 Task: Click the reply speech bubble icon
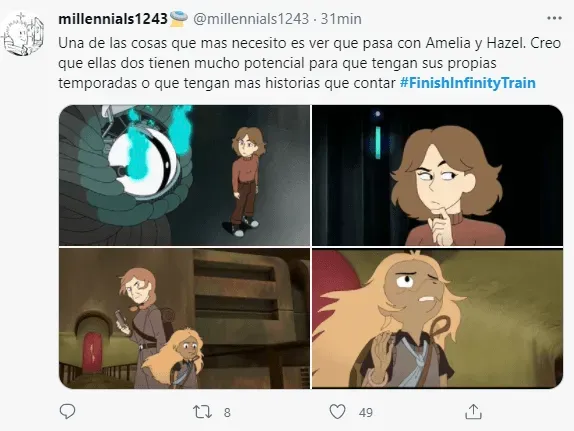(x=67, y=412)
